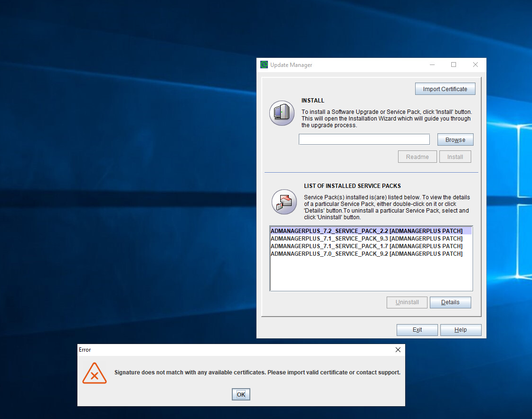Click the Uninstall button
This screenshot has height=419, width=532.
pyautogui.click(x=407, y=302)
